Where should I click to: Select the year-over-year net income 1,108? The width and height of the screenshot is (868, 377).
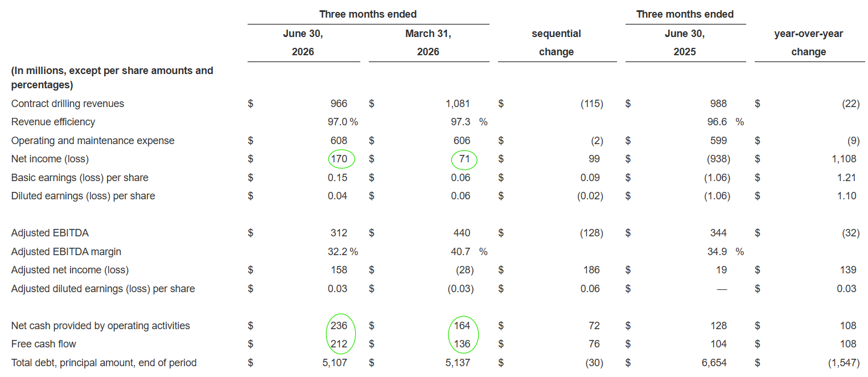coord(844,159)
